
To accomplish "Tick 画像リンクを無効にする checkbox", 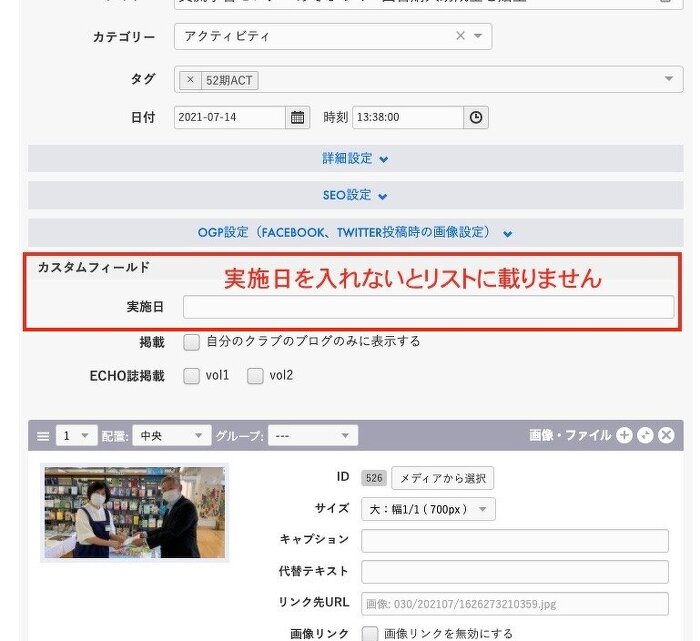I will [370, 633].
